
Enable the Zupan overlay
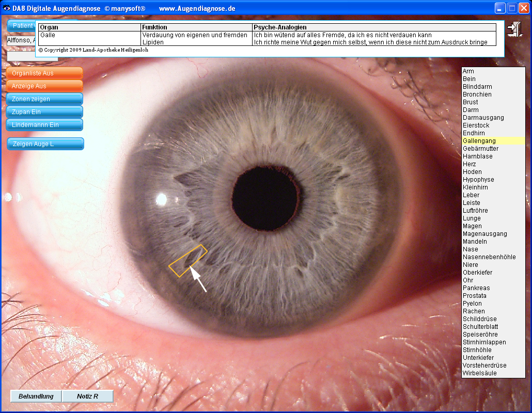pyautogui.click(x=44, y=112)
